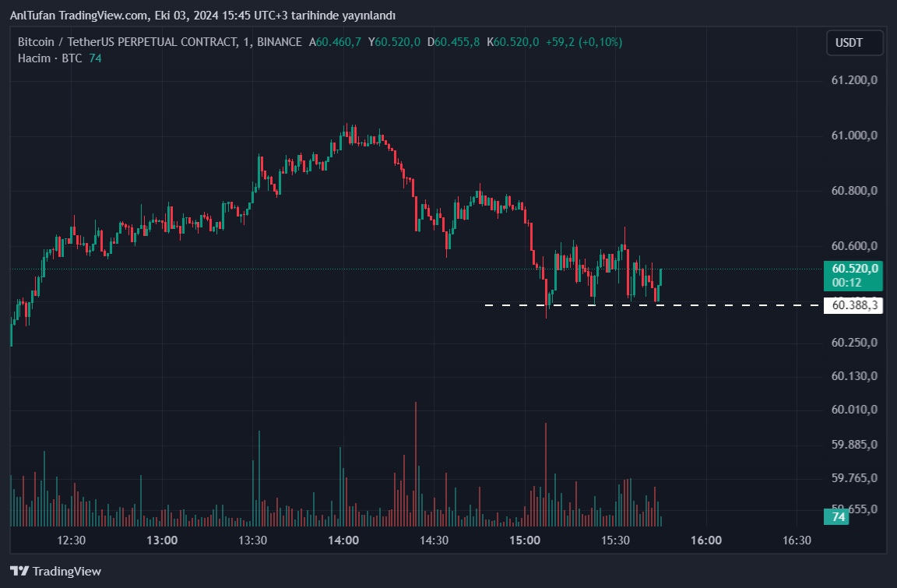This screenshot has width=897, height=588.
Task: Click the 61.000,0 price scale label
Action: (854, 136)
